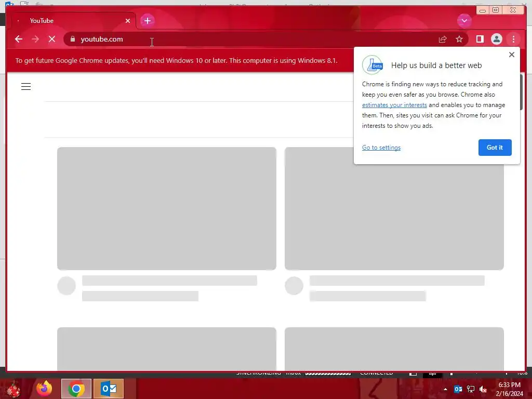Screen dimensions: 532x399
Task: Open the clock showing 6:33 PM
Action: pyautogui.click(x=509, y=389)
